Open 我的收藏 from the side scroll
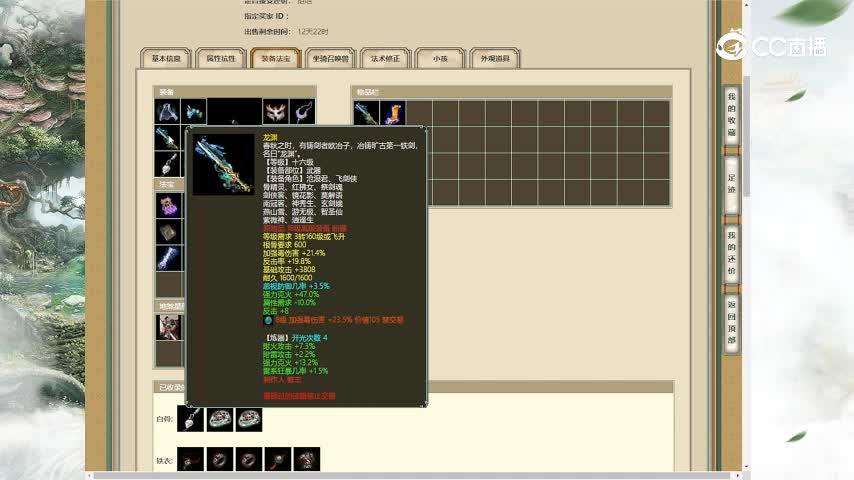Image resolution: width=854 pixels, height=480 pixels. [x=731, y=114]
